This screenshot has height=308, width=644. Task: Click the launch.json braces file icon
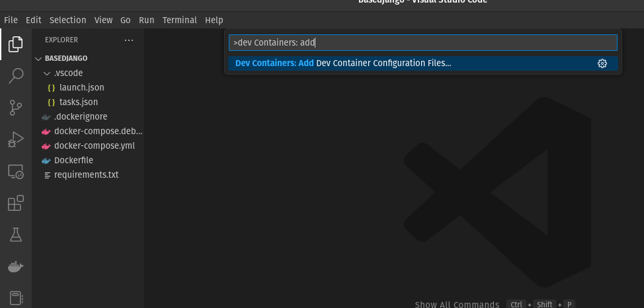coord(52,88)
